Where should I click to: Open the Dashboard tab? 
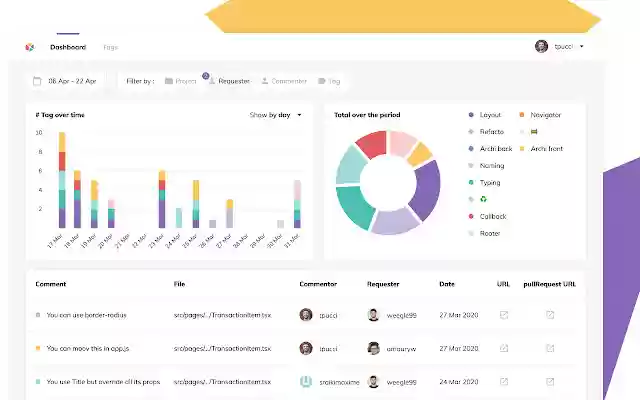pos(68,47)
